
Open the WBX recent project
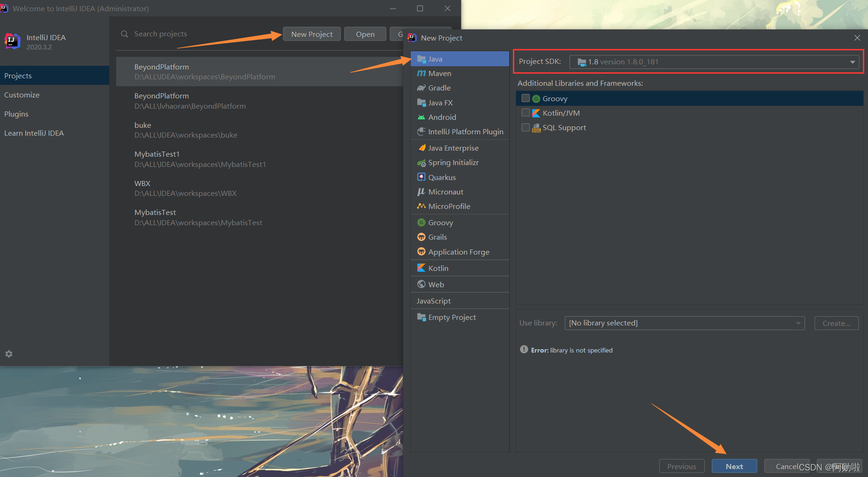259,188
